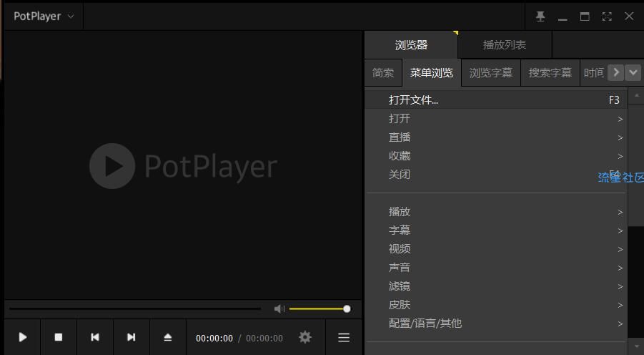
Task: Expand the 皮肤 submenu
Action: pyautogui.click(x=496, y=305)
